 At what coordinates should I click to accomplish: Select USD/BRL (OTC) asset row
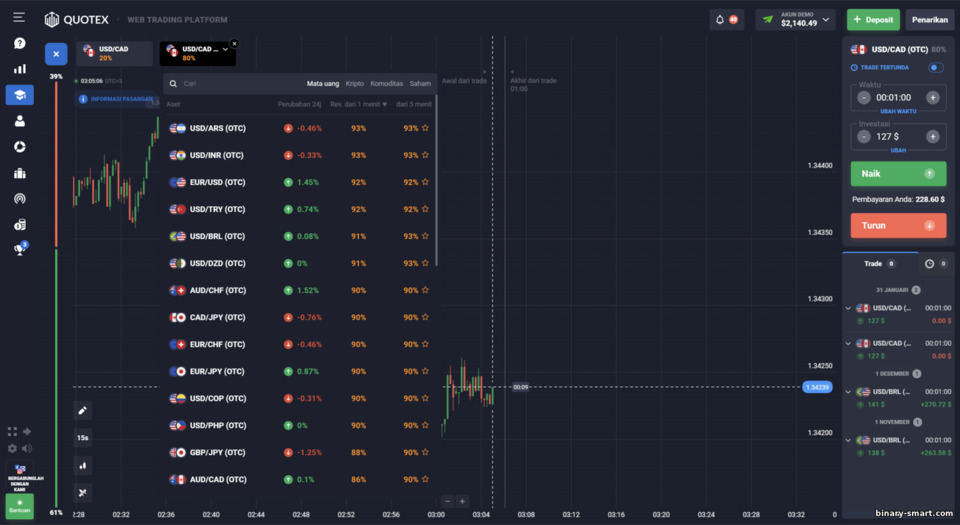(300, 236)
